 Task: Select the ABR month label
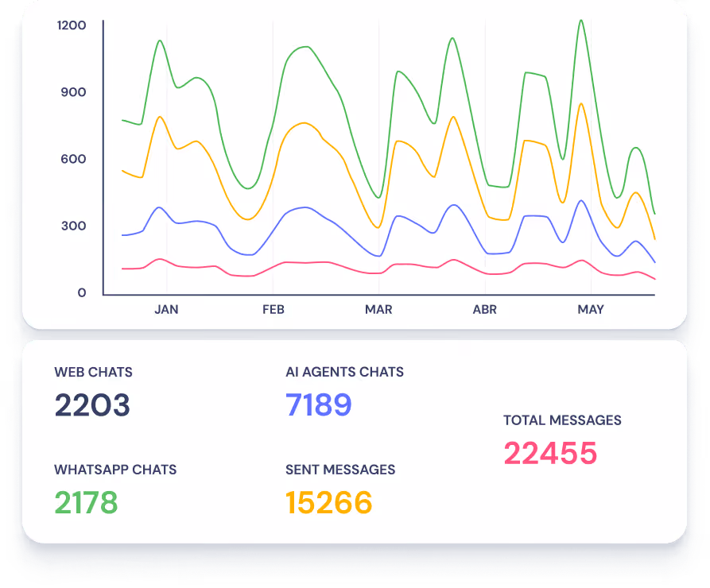tap(484, 310)
